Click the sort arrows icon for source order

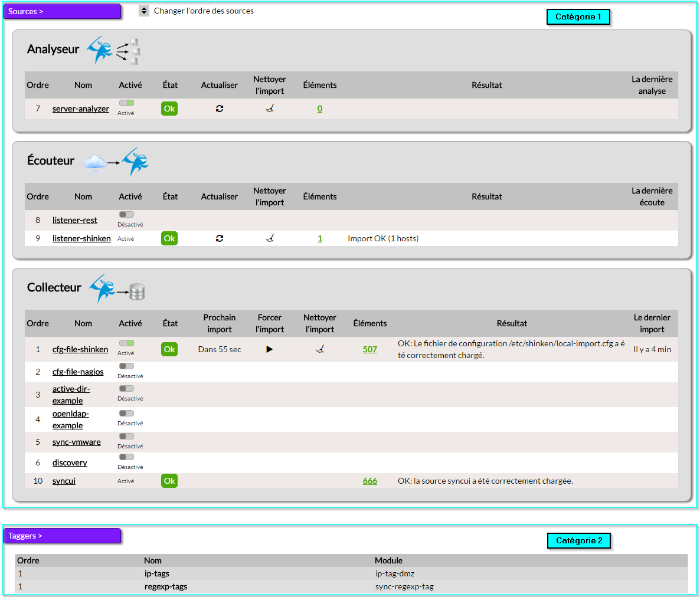(144, 11)
